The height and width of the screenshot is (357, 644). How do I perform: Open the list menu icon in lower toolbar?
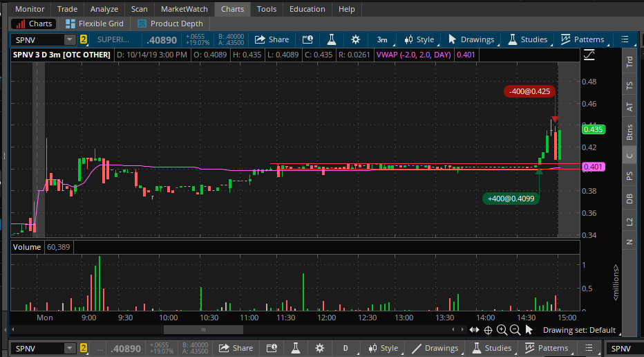coord(589,349)
